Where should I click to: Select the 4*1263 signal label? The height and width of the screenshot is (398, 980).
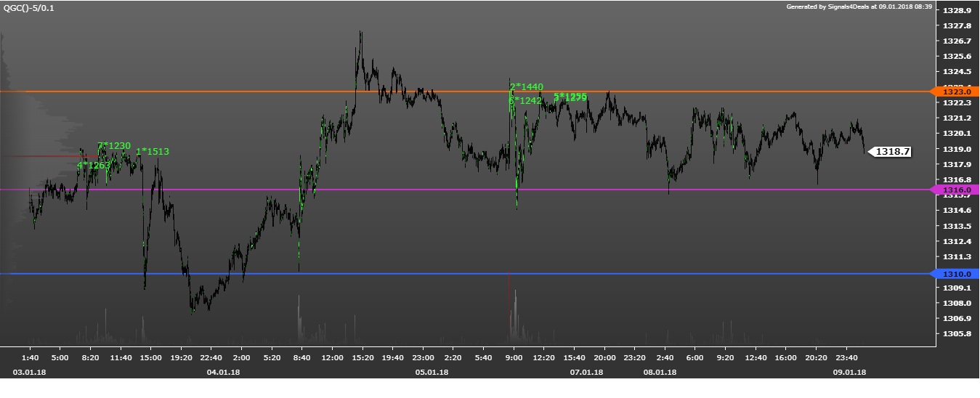click(x=94, y=166)
